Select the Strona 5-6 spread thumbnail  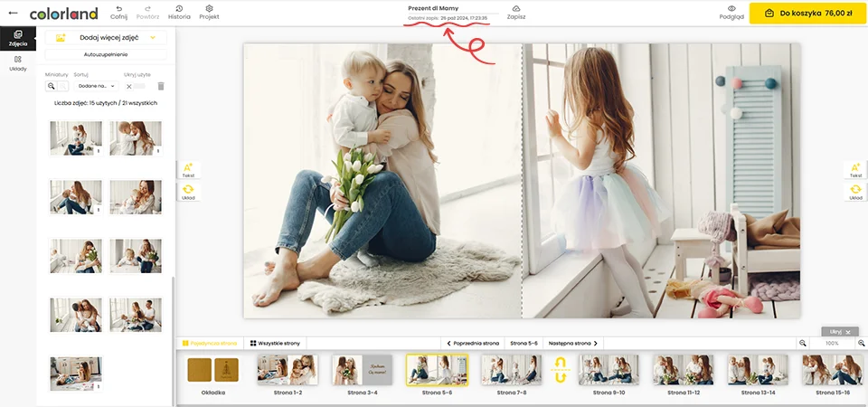(437, 370)
